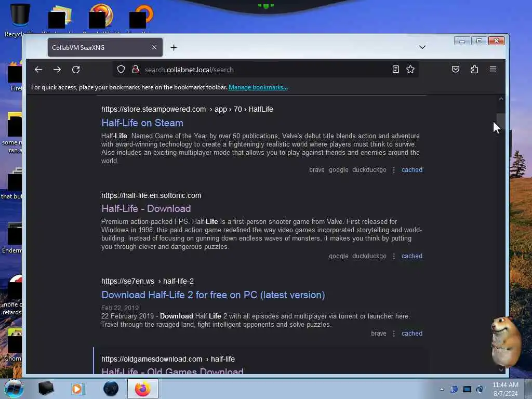
Task: Open Firefox in the taskbar
Action: click(143, 389)
